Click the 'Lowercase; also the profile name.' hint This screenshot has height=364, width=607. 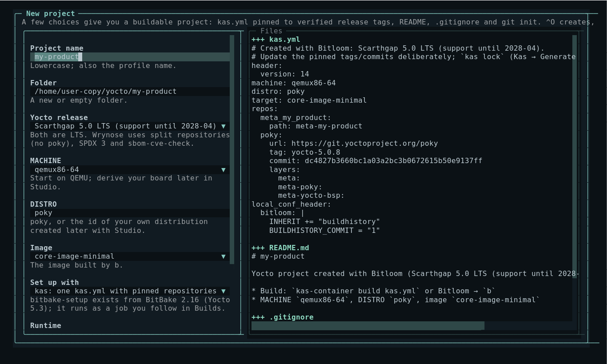(x=104, y=66)
